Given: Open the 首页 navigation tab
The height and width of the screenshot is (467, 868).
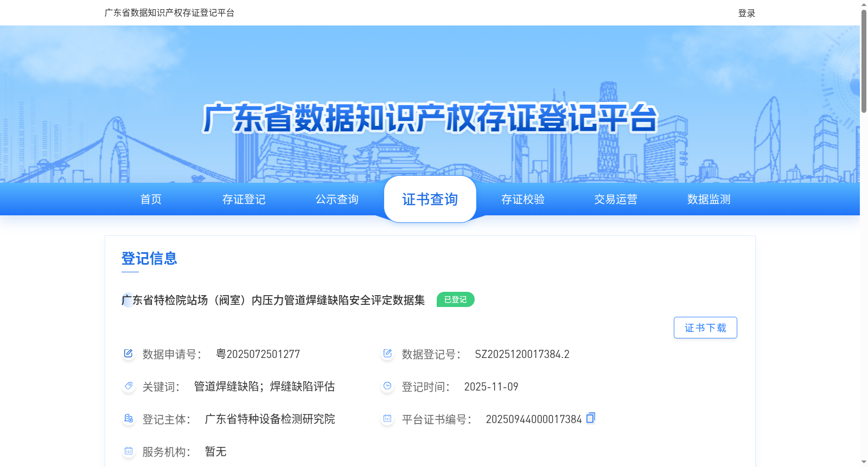Looking at the screenshot, I should click(151, 199).
